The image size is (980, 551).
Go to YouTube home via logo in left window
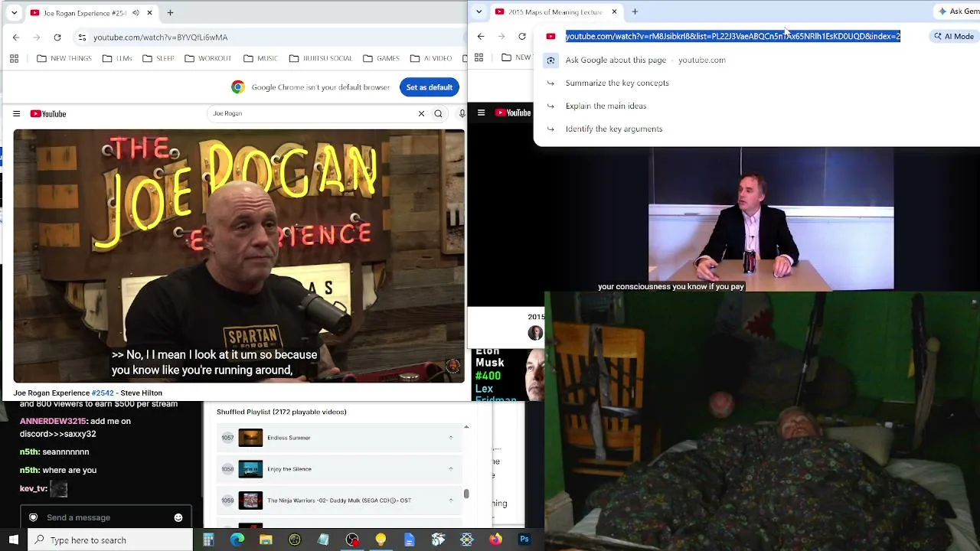point(48,114)
